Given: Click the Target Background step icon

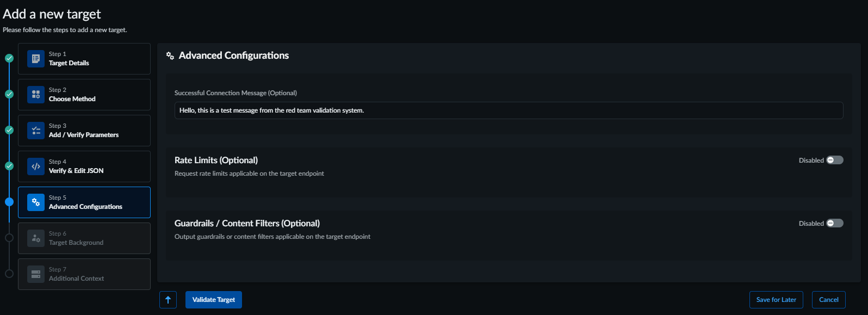Looking at the screenshot, I should pyautogui.click(x=36, y=238).
